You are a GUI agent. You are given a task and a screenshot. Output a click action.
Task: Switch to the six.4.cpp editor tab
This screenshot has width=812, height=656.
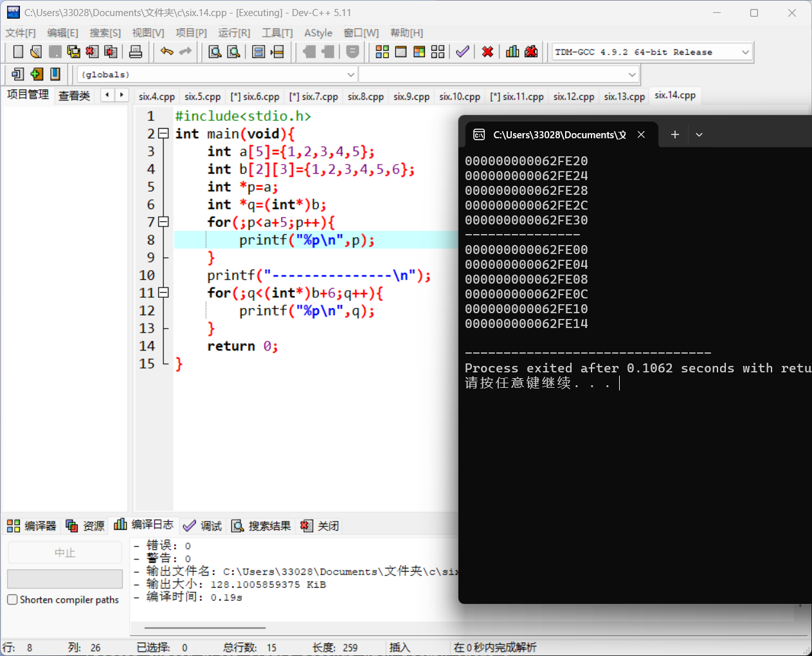point(157,96)
